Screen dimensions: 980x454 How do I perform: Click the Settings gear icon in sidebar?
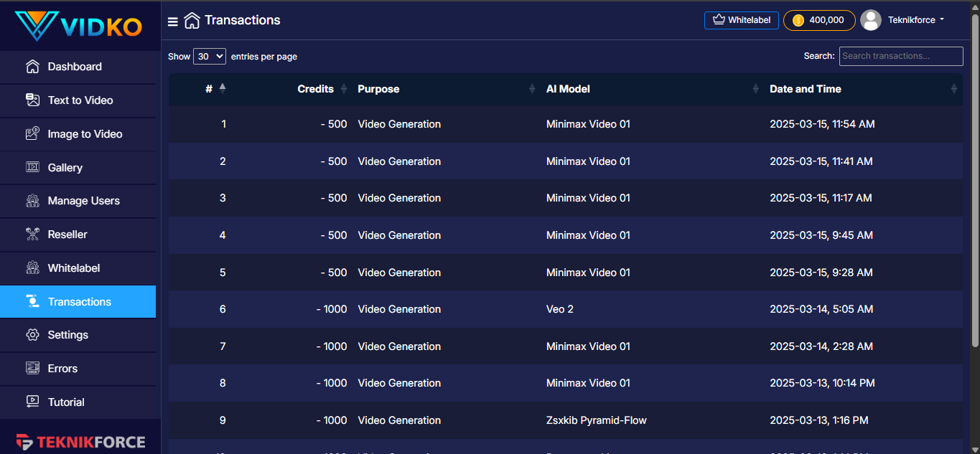pyautogui.click(x=32, y=335)
